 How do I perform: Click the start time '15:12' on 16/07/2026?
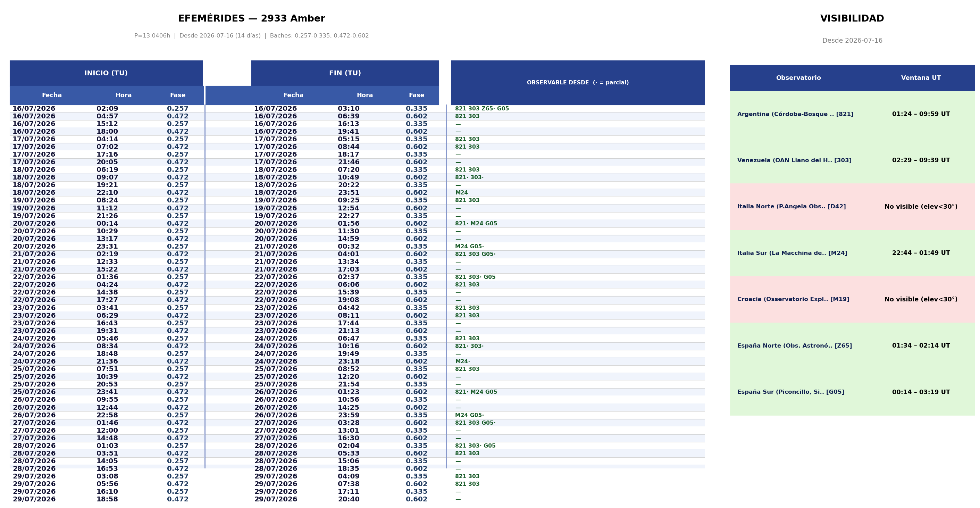107,124
